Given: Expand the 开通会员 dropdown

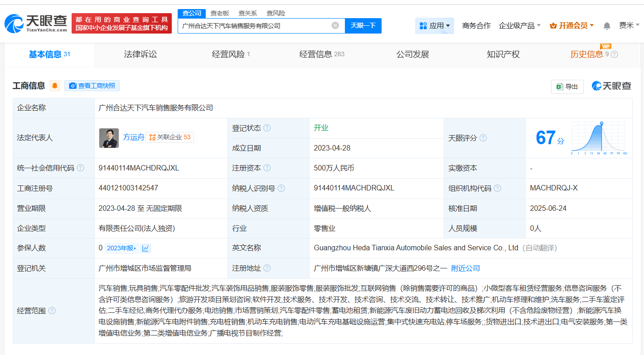Looking at the screenshot, I should click(571, 26).
